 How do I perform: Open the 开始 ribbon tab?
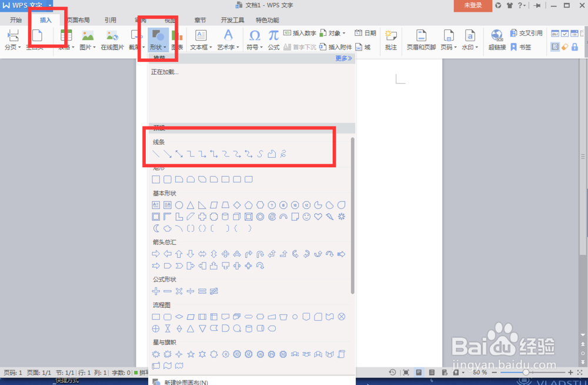(x=16, y=20)
